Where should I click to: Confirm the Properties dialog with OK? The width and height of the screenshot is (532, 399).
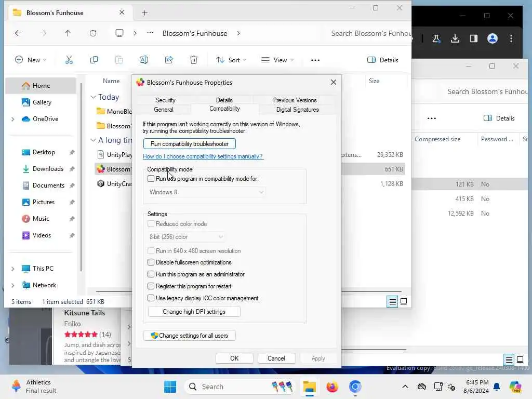point(234,358)
